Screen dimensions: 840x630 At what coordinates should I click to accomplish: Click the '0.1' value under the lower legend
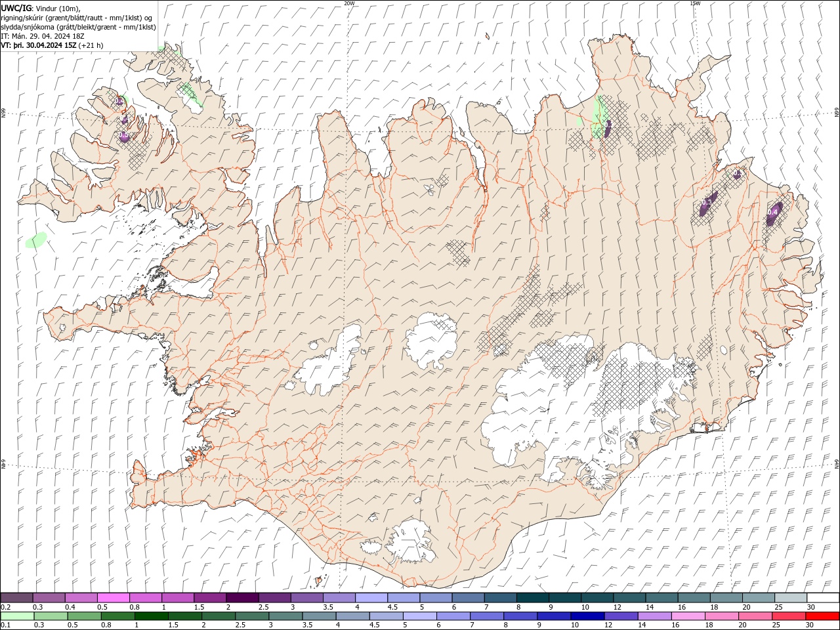pos(5,625)
